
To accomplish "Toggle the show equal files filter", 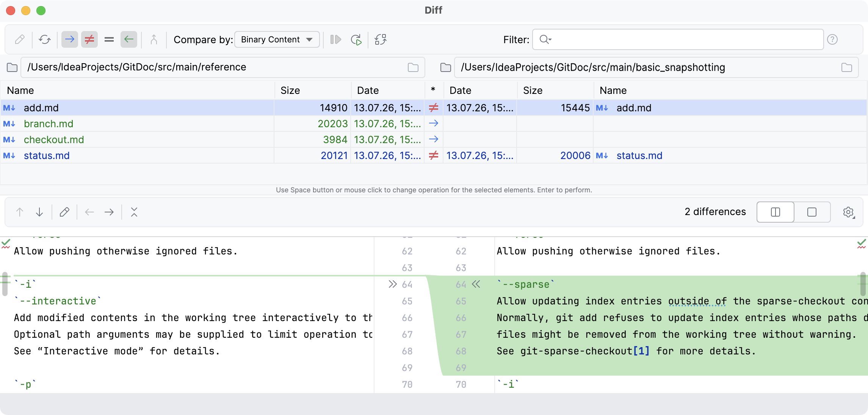I will click(109, 39).
